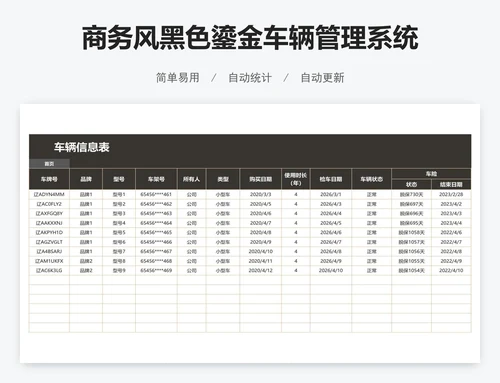Select purchase date cell 2020/3/3

pyautogui.click(x=261, y=194)
